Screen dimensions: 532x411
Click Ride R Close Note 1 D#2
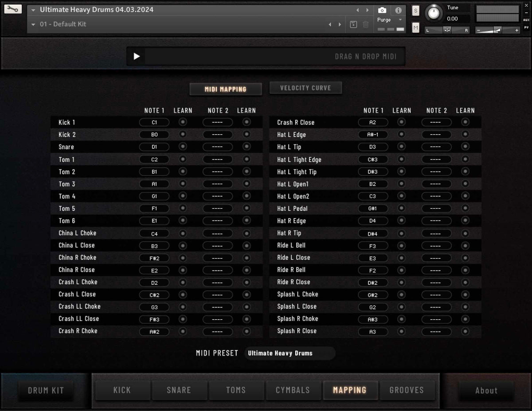tap(373, 283)
